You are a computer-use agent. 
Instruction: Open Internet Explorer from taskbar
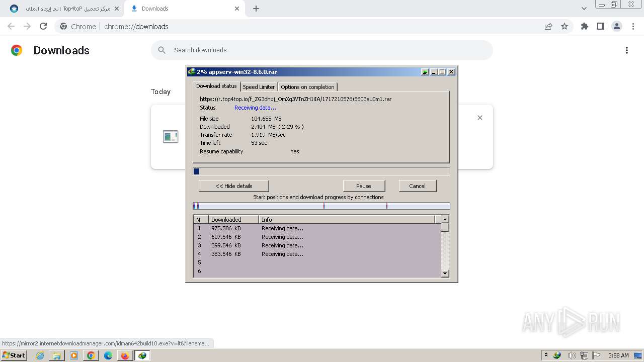pos(40,355)
